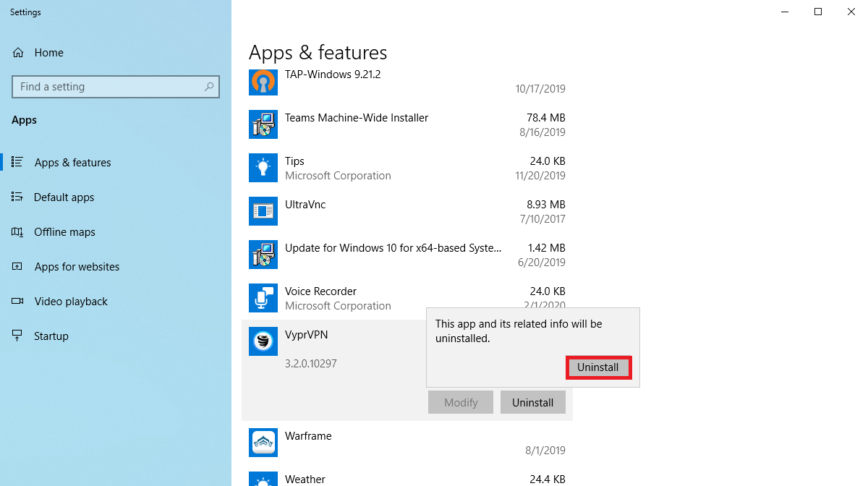Click the Modify button for VyprVPN
The image size is (868, 486).
[x=461, y=403]
